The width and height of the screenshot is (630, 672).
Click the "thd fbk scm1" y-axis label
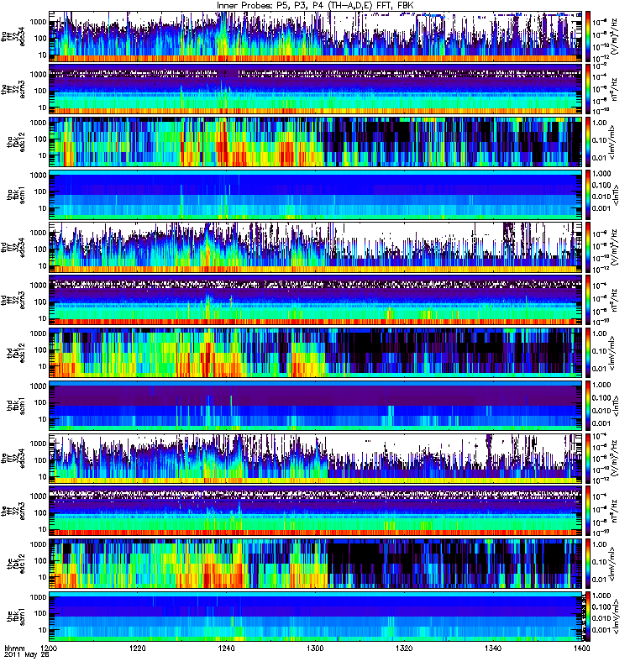[16, 406]
